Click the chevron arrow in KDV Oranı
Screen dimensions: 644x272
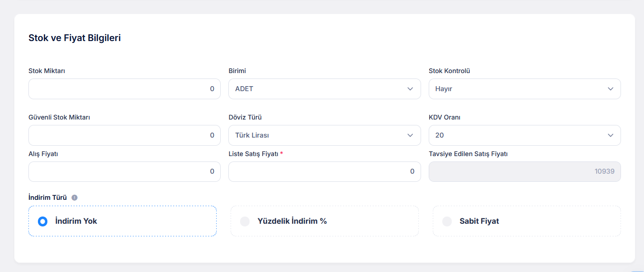[x=611, y=135]
